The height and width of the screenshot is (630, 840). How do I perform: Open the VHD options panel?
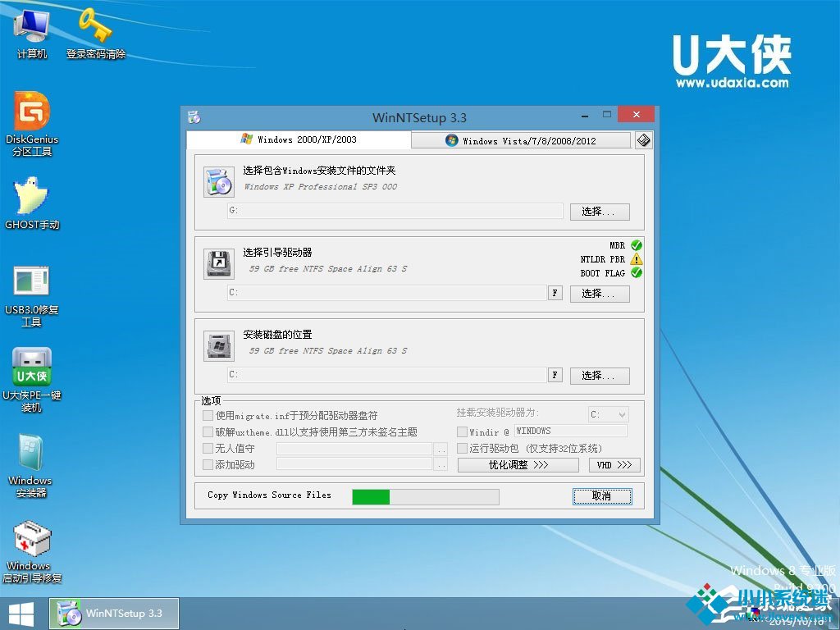point(614,465)
